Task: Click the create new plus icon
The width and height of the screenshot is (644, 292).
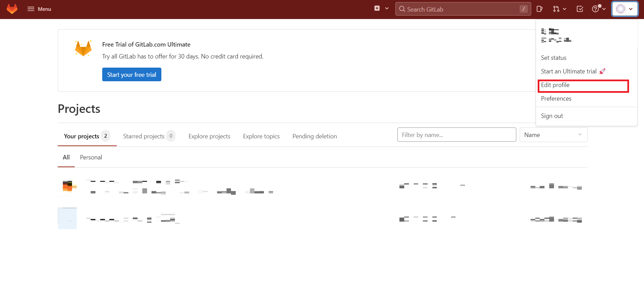Action: point(377,8)
